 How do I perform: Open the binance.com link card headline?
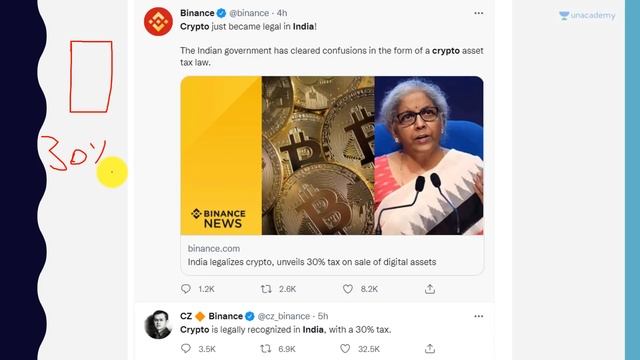pos(312,262)
